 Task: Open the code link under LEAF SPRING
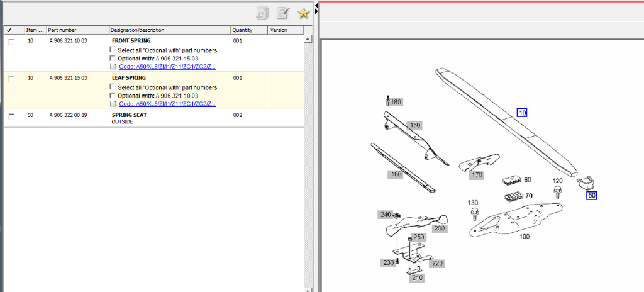click(x=167, y=104)
